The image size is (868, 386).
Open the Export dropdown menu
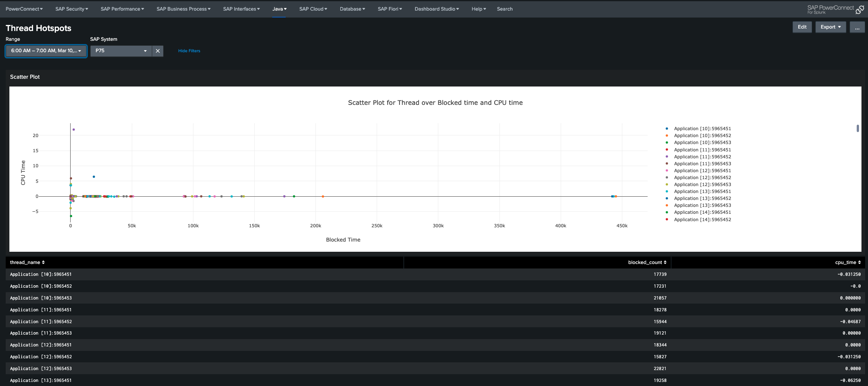point(830,27)
